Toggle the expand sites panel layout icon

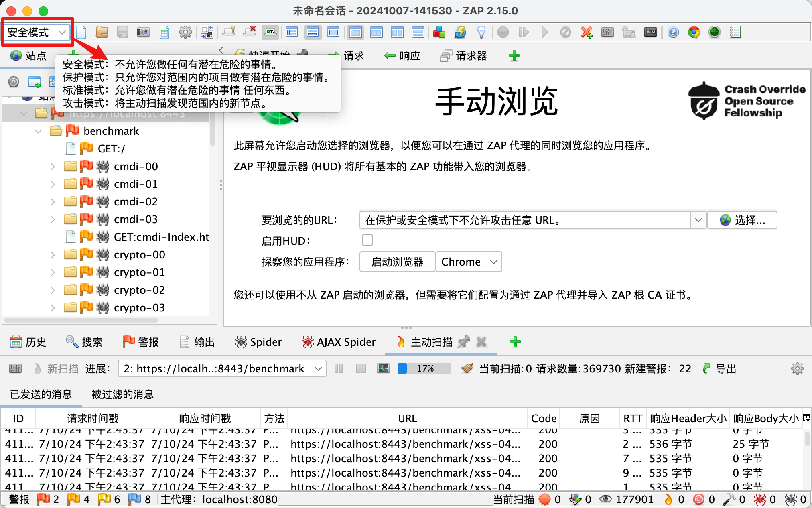pos(292,32)
